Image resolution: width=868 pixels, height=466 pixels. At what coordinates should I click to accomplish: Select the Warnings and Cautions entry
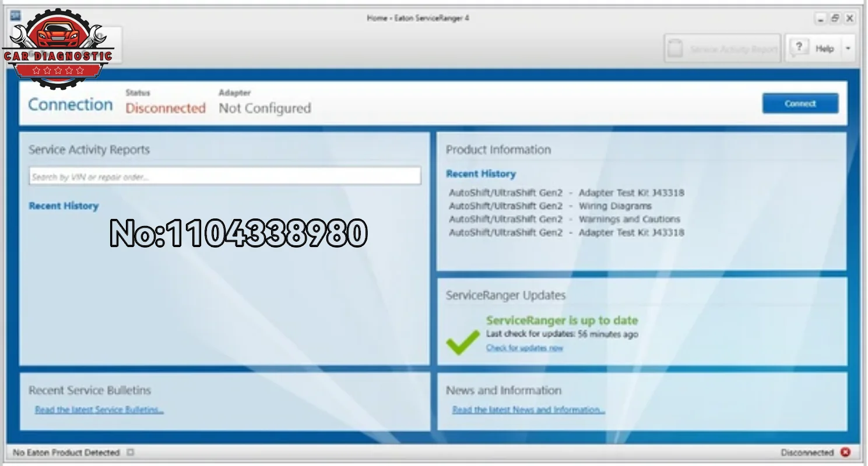(630, 219)
